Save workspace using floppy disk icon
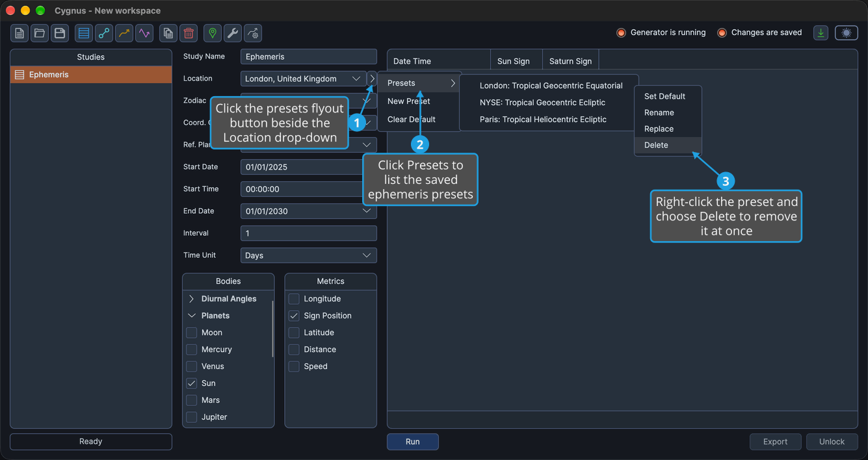 pyautogui.click(x=60, y=33)
